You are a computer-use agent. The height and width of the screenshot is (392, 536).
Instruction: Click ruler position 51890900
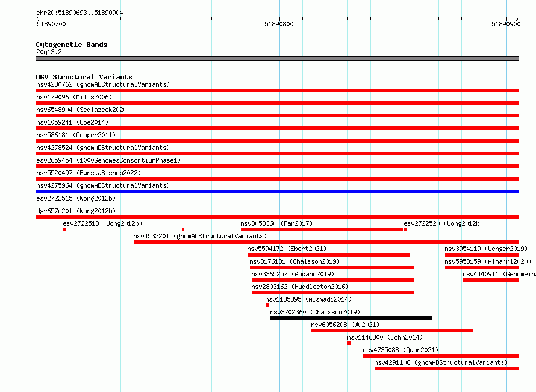506,24
